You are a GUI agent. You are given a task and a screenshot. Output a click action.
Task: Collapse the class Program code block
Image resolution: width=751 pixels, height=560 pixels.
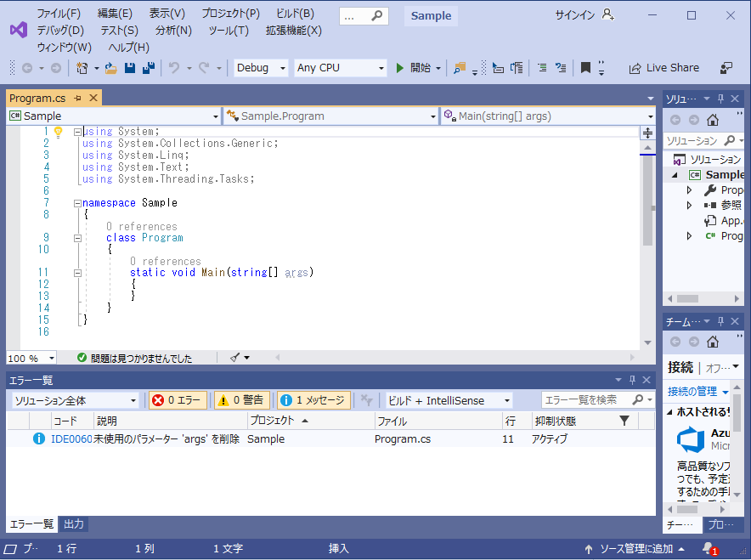[x=77, y=238]
